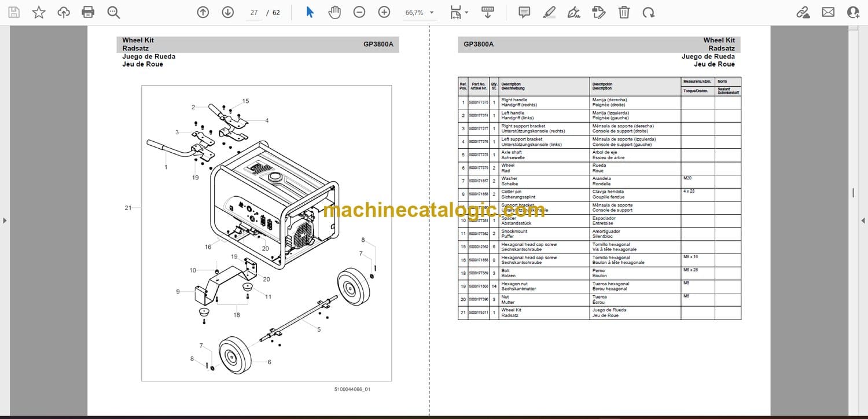Activate the Selection arrow tool
The height and width of the screenshot is (419, 868).
pos(310,12)
